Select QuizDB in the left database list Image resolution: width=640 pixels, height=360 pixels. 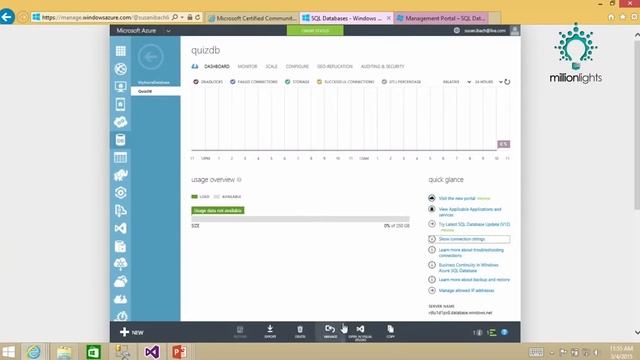[x=156, y=91]
